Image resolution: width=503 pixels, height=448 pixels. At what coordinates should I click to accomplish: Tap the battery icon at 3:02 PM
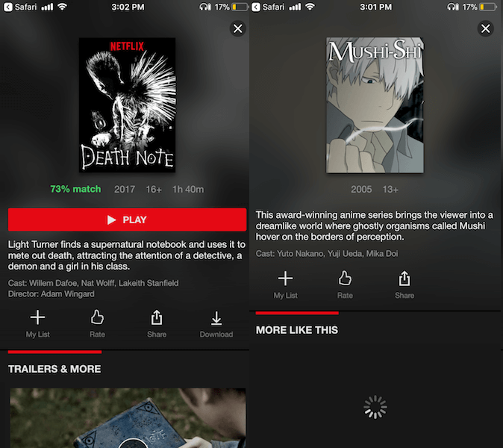pos(240,7)
